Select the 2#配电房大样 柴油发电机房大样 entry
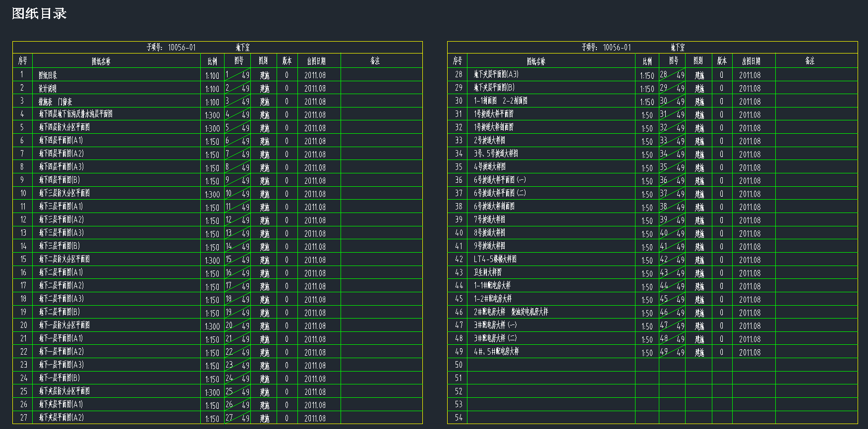The width and height of the screenshot is (868, 429). click(x=511, y=312)
